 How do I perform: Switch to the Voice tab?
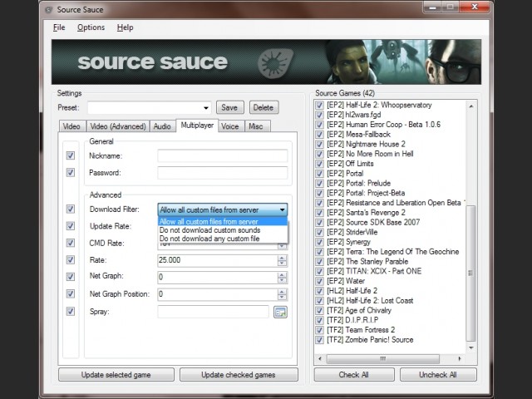click(230, 126)
